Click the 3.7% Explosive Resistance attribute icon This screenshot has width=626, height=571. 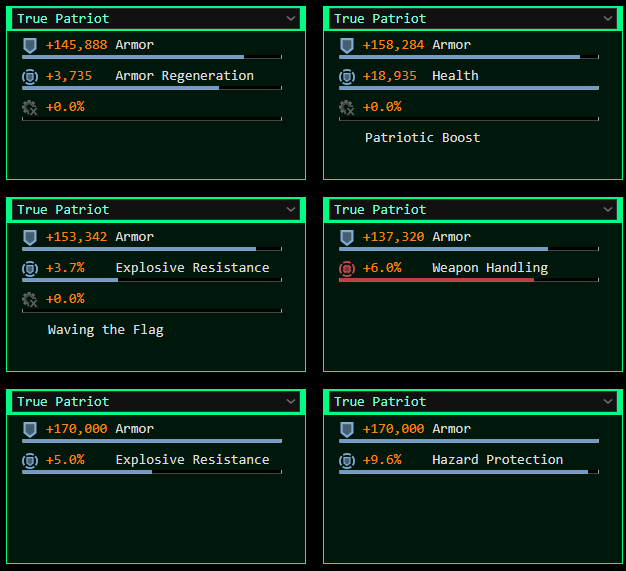click(x=30, y=268)
